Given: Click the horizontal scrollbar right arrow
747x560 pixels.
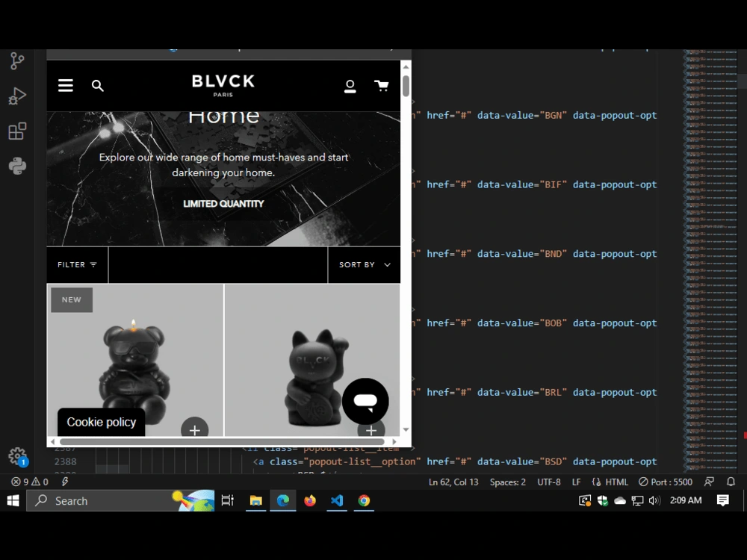Looking at the screenshot, I should [x=394, y=442].
